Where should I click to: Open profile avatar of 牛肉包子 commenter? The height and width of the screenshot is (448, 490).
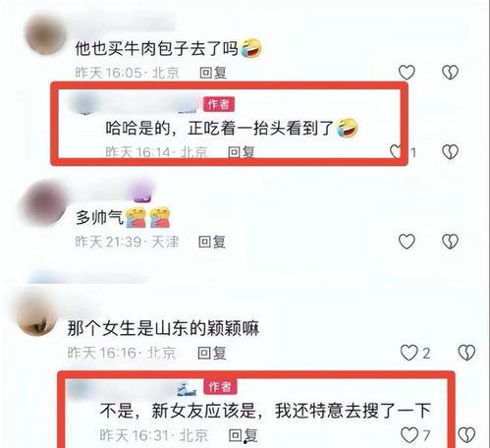click(46, 34)
